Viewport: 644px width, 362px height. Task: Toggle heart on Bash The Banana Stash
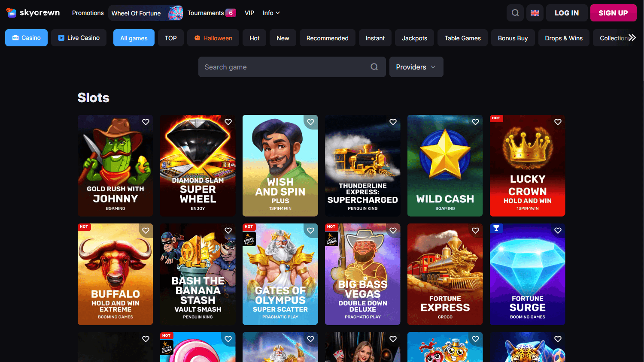click(228, 231)
